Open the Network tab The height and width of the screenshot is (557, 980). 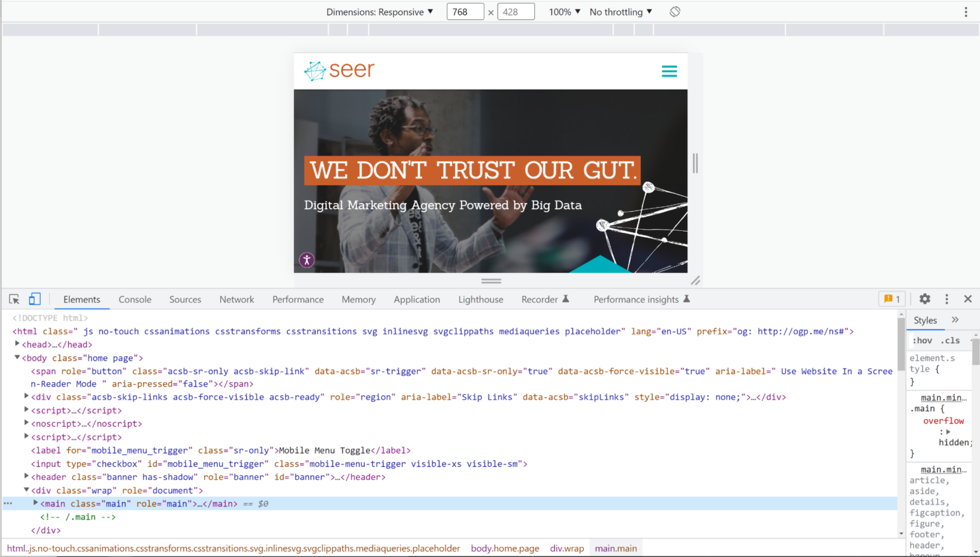coord(237,300)
